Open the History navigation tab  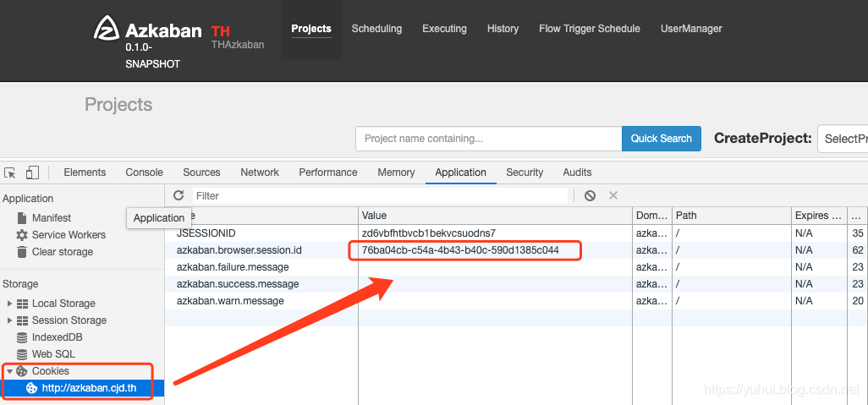pyautogui.click(x=503, y=29)
